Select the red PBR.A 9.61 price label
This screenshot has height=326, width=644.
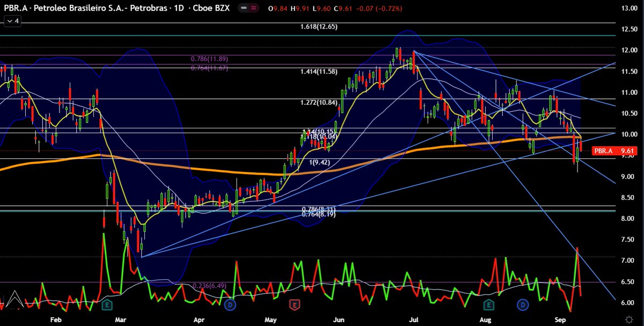pos(613,151)
